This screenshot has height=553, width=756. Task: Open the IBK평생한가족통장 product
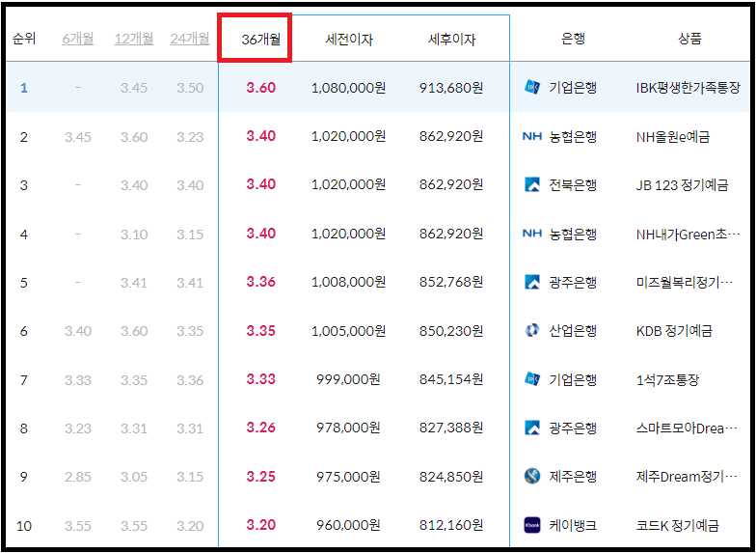point(688,88)
